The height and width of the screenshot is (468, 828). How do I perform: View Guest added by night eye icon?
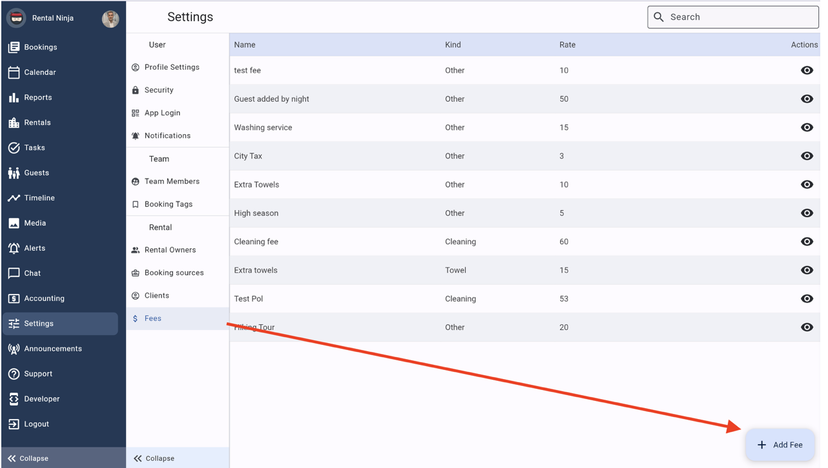coord(806,99)
